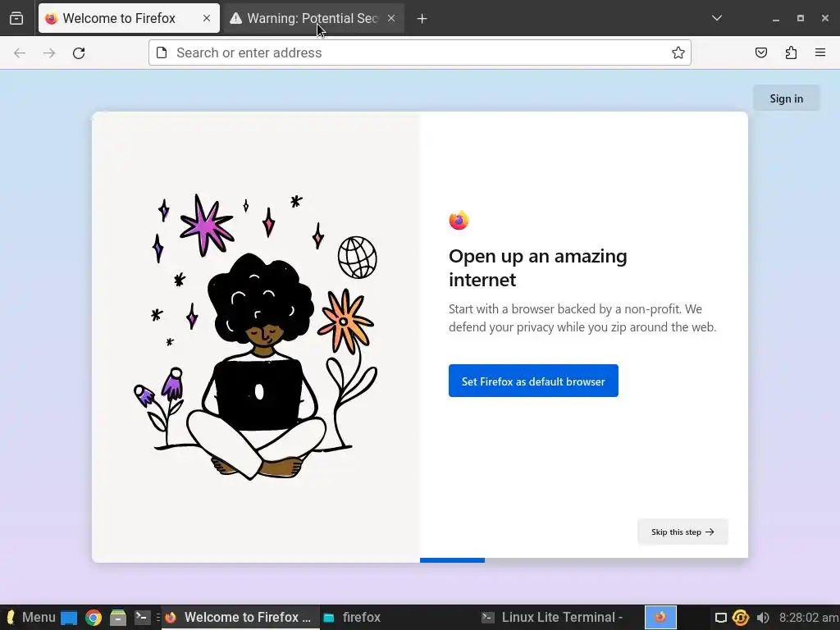Reload the current page
The width and height of the screenshot is (840, 630).
tap(79, 53)
